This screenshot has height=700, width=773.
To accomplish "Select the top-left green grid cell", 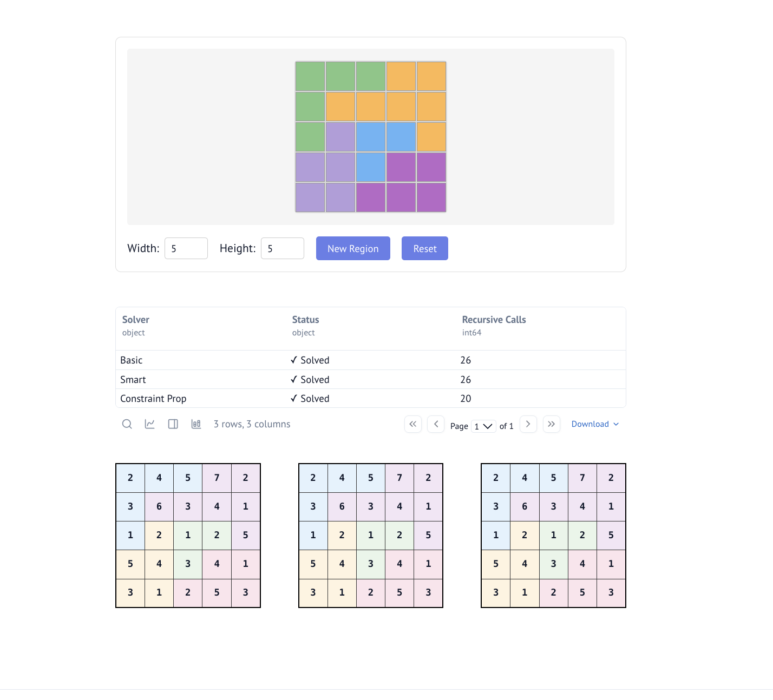I will (310, 76).
